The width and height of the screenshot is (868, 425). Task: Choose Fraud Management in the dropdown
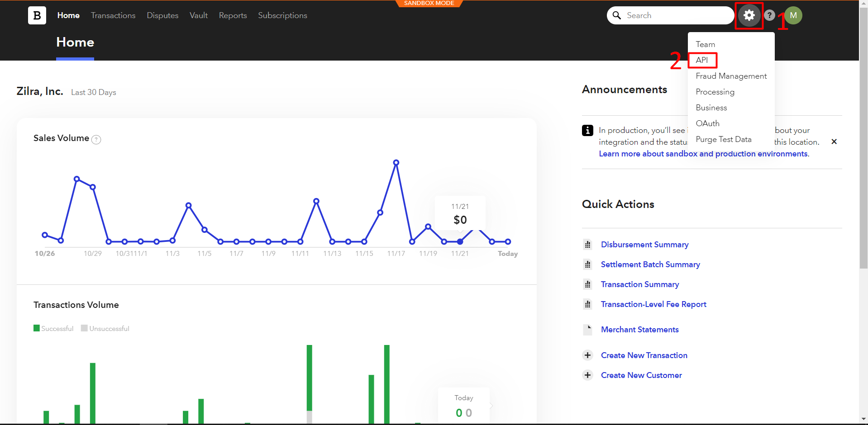pos(731,76)
